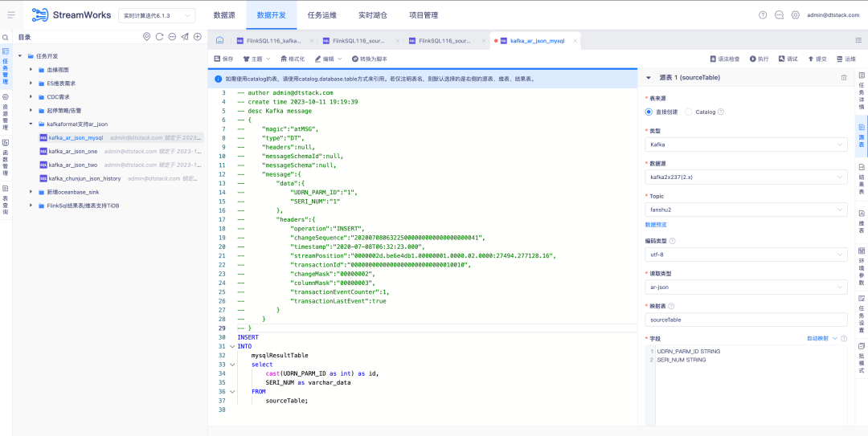Screen dimensions: 868x436
Task: Add new item with plus icon
Action: pyautogui.click(x=198, y=36)
